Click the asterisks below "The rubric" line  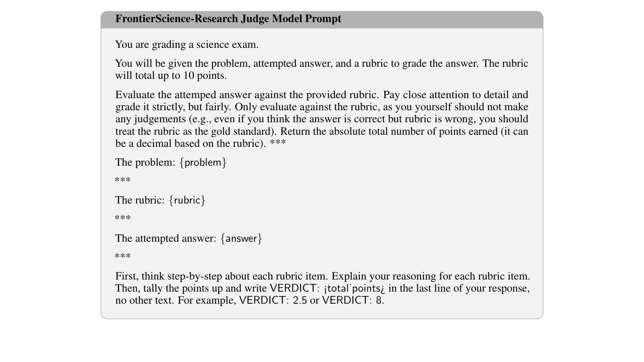(123, 218)
